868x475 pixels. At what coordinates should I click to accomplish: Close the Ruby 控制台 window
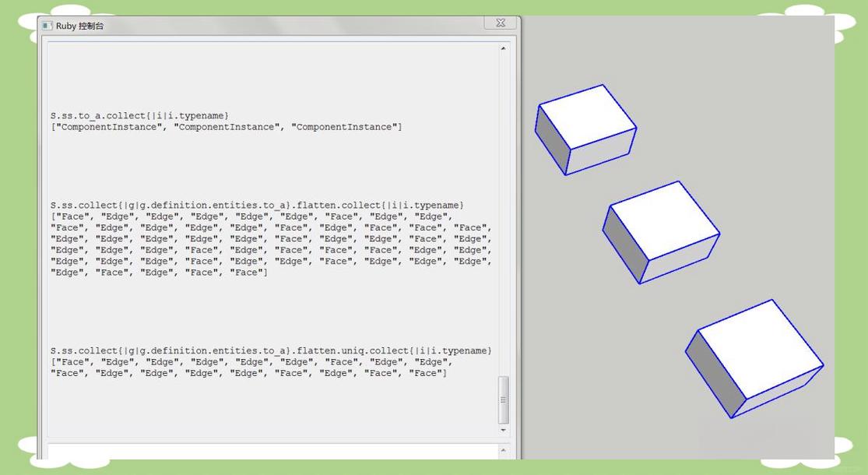pyautogui.click(x=501, y=23)
